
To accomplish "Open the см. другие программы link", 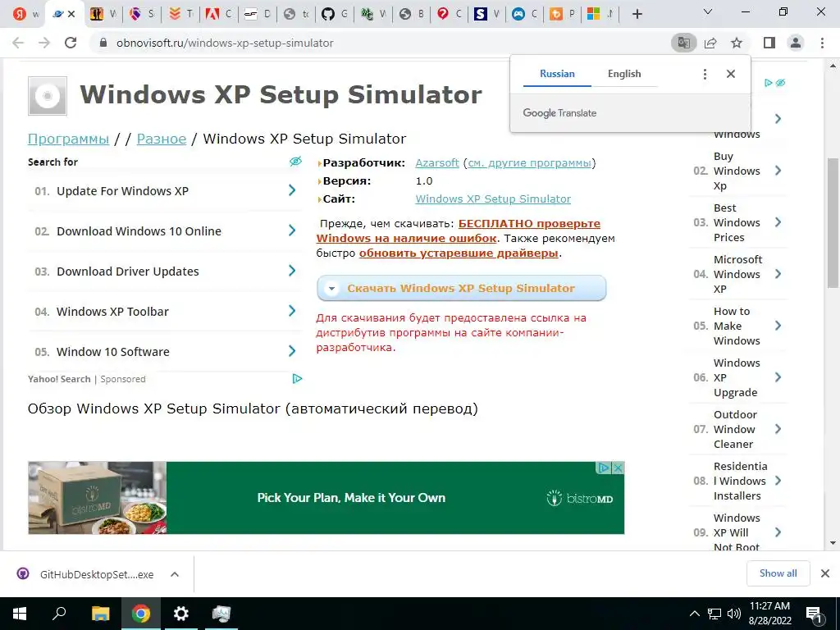I will click(x=529, y=163).
